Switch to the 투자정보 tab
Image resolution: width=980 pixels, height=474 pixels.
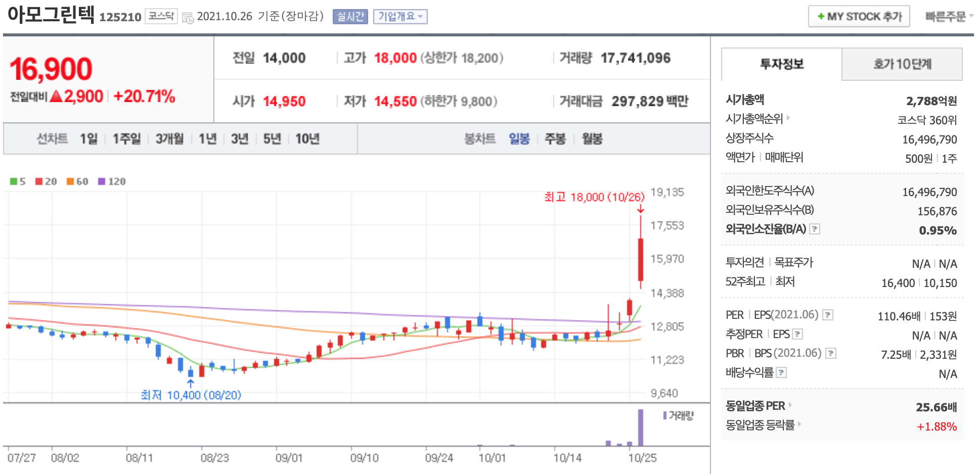pos(781,64)
